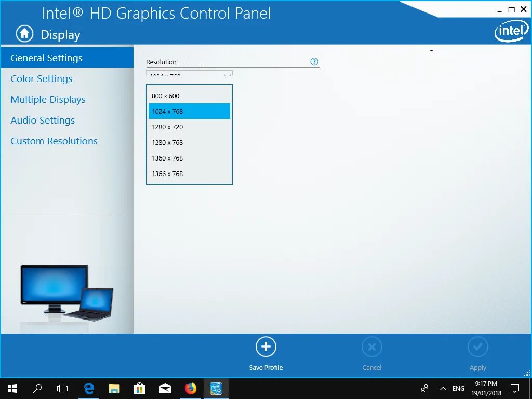532x399 pixels.
Task: Choose 1024 x 768 resolution
Action: click(x=189, y=111)
